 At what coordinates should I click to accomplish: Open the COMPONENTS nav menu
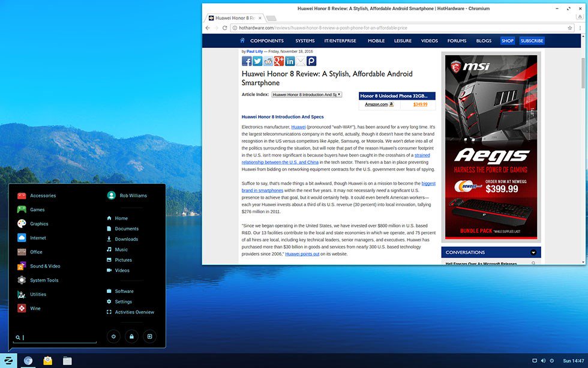(x=267, y=40)
